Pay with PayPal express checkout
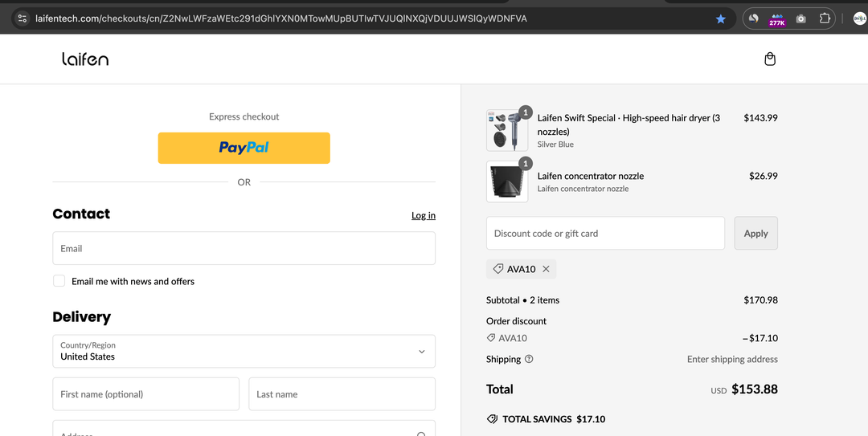Screen dimensions: 868x436 [x=244, y=148]
